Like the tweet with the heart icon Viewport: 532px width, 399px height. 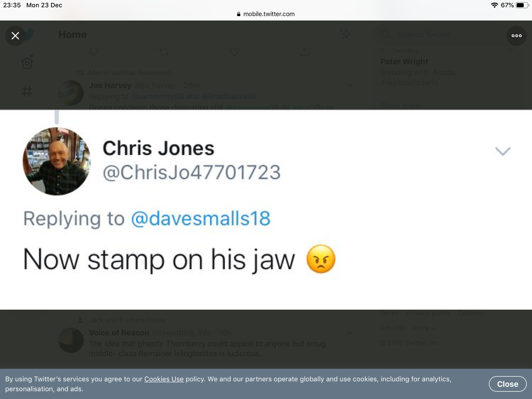point(234,52)
